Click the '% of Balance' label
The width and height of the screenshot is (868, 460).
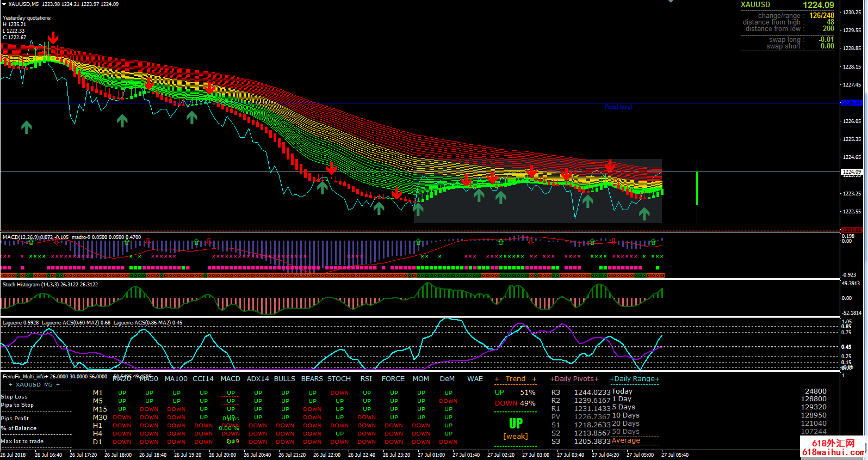tap(19, 428)
